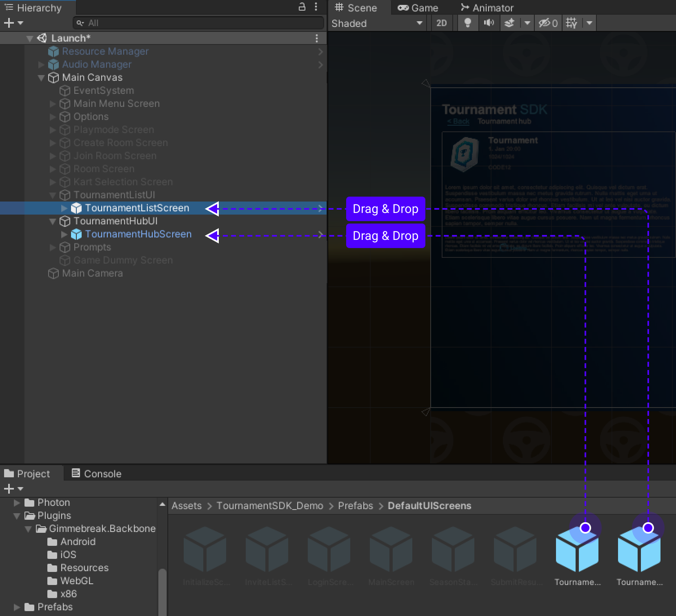The width and height of the screenshot is (676, 616).
Task: Switch to the Game tab
Action: [x=418, y=8]
